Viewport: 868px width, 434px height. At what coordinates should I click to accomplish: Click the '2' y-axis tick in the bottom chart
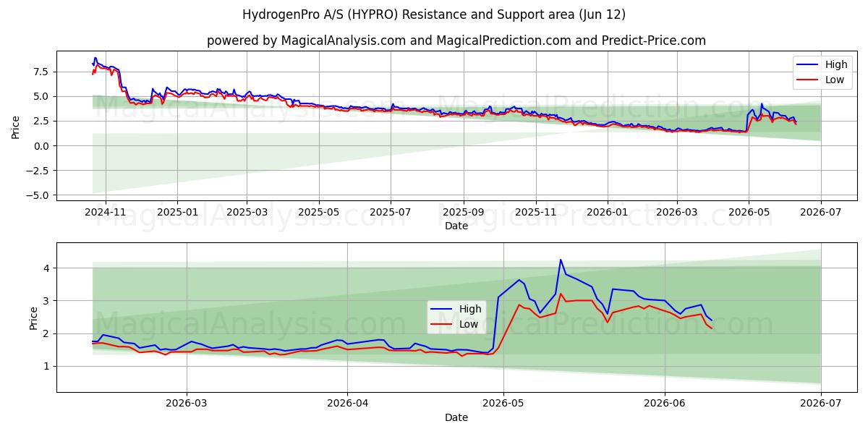click(x=46, y=333)
